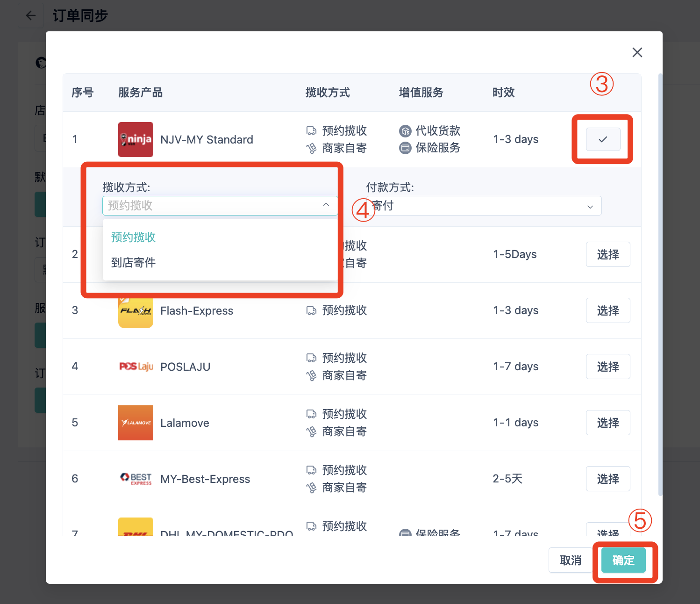Image resolution: width=700 pixels, height=604 pixels.
Task: Click the NJV-MY Standard ninja logo
Action: (136, 139)
